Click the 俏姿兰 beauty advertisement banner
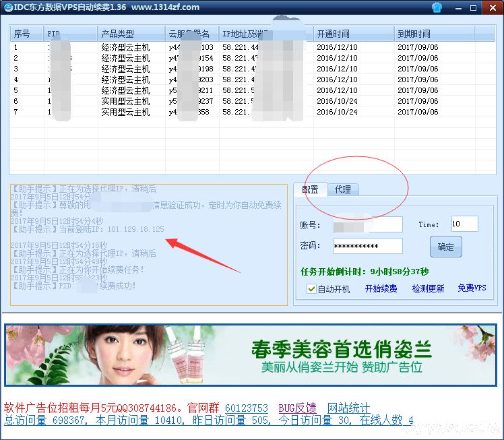 click(251, 354)
